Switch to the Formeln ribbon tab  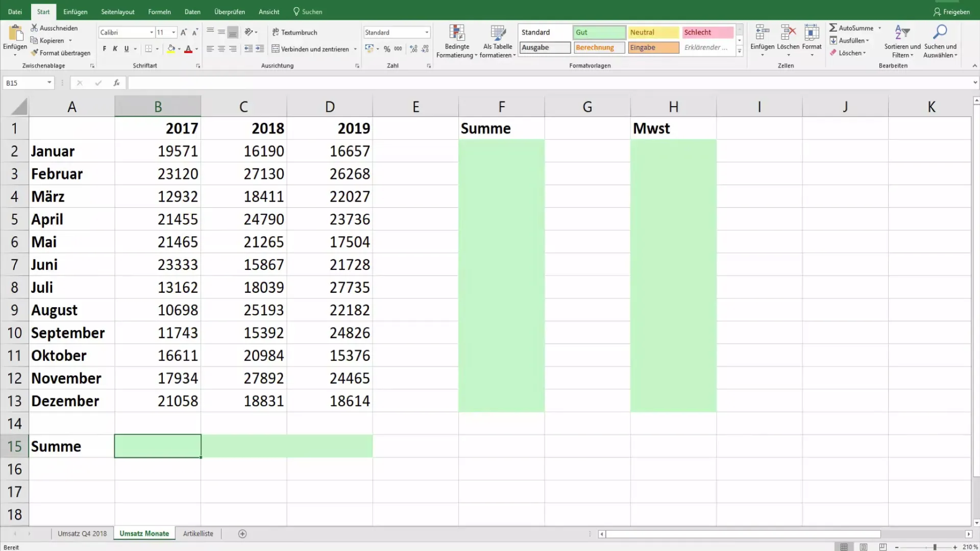click(x=159, y=12)
